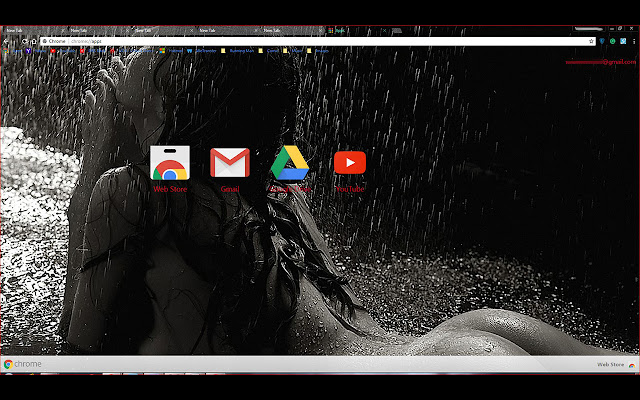This screenshot has height=400, width=640.
Task: Open the green circular extension icon
Action: click(x=612, y=41)
